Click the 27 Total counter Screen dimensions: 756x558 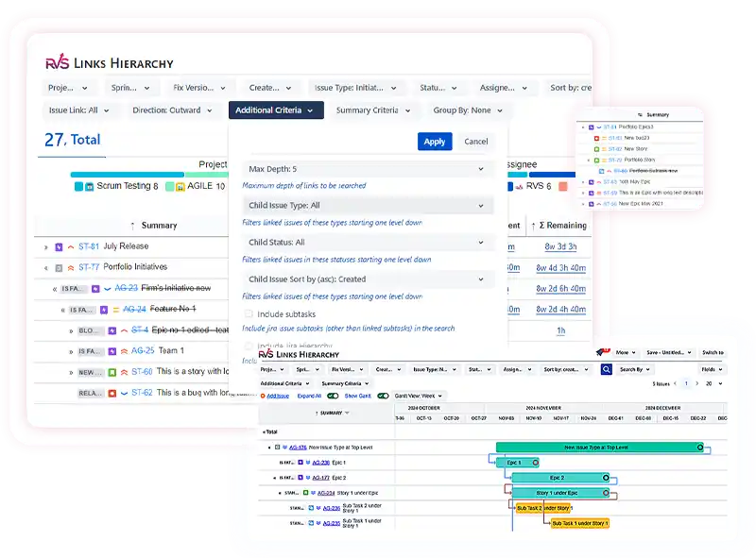tap(73, 140)
